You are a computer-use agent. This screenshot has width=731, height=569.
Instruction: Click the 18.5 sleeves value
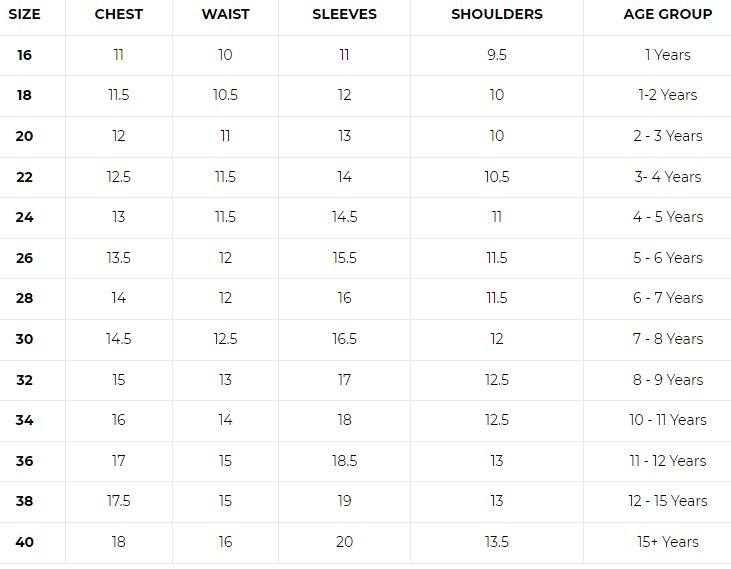tap(344, 461)
